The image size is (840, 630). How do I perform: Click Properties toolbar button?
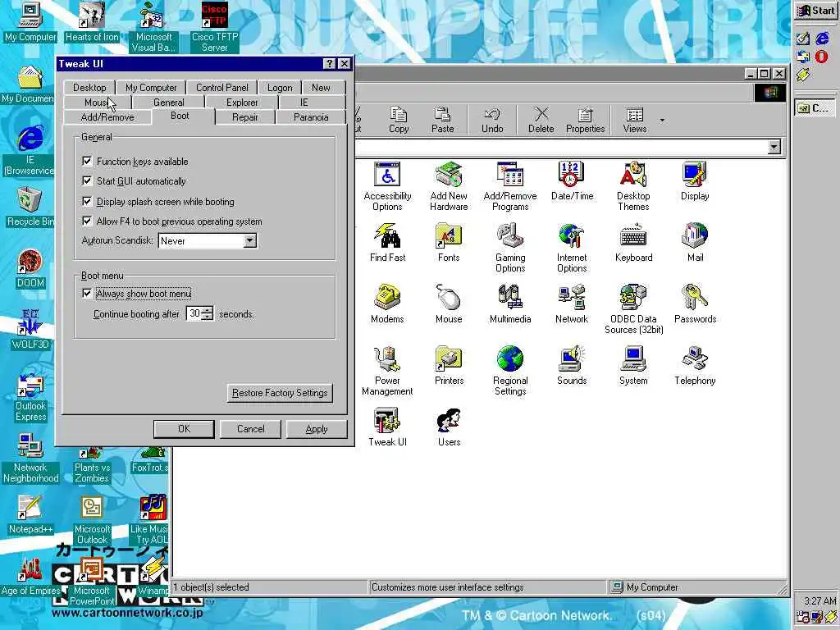click(585, 120)
